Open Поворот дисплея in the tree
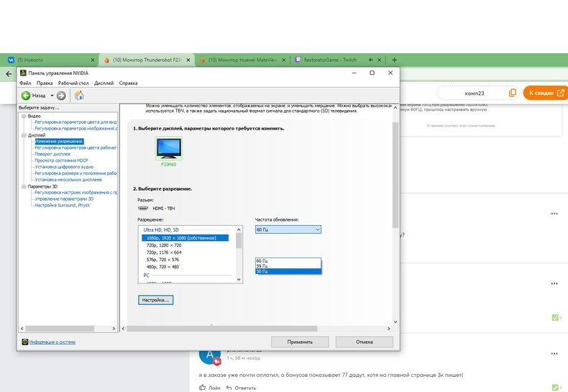This screenshot has height=392, width=568. click(x=52, y=154)
